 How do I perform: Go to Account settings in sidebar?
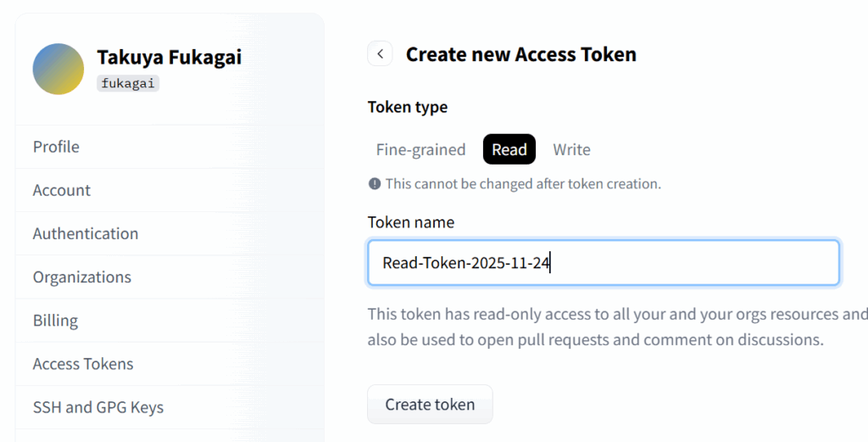pos(62,190)
